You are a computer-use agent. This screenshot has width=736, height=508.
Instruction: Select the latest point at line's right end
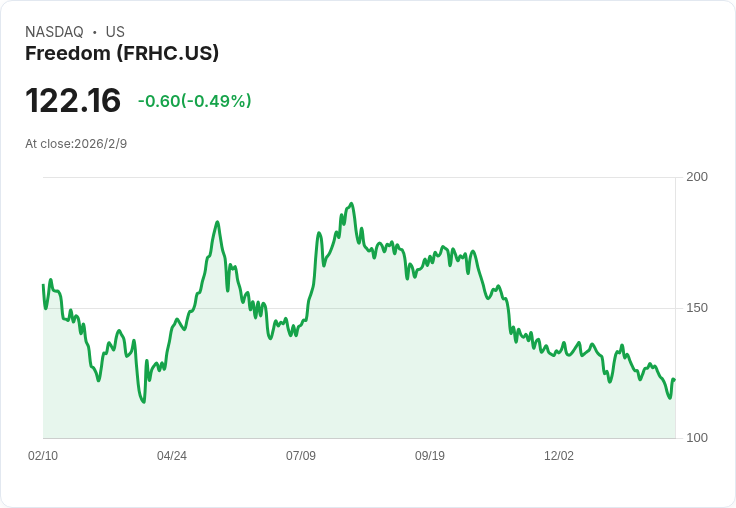pyautogui.click(x=675, y=379)
